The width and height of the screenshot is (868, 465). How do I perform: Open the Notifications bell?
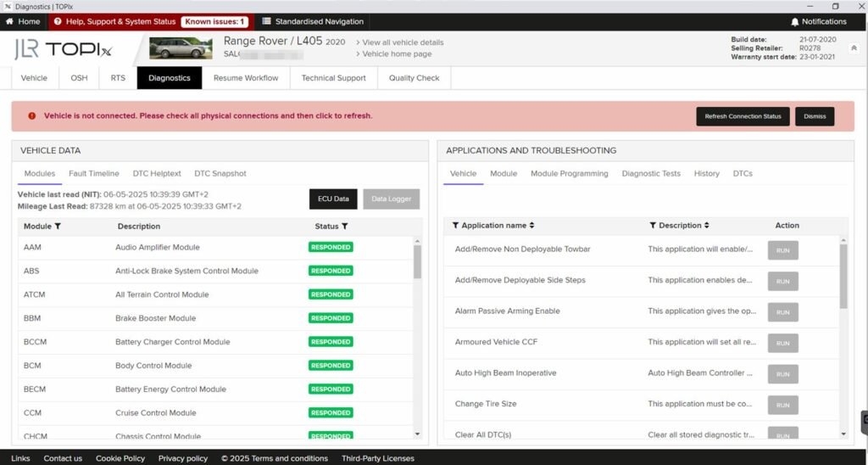click(794, 21)
